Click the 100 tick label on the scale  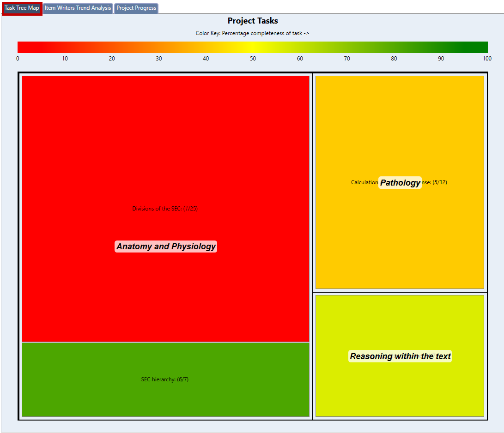(x=487, y=59)
